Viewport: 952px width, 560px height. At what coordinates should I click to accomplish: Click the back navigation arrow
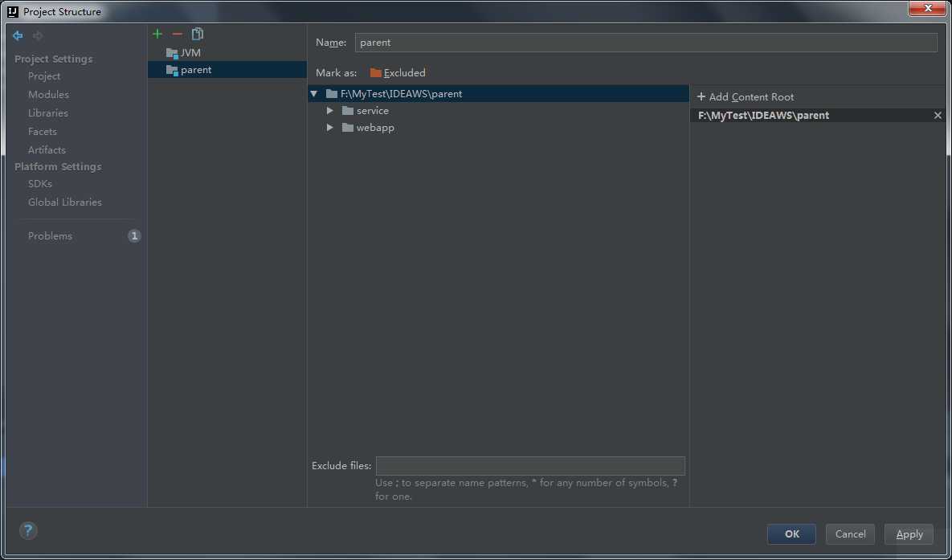pos(18,36)
